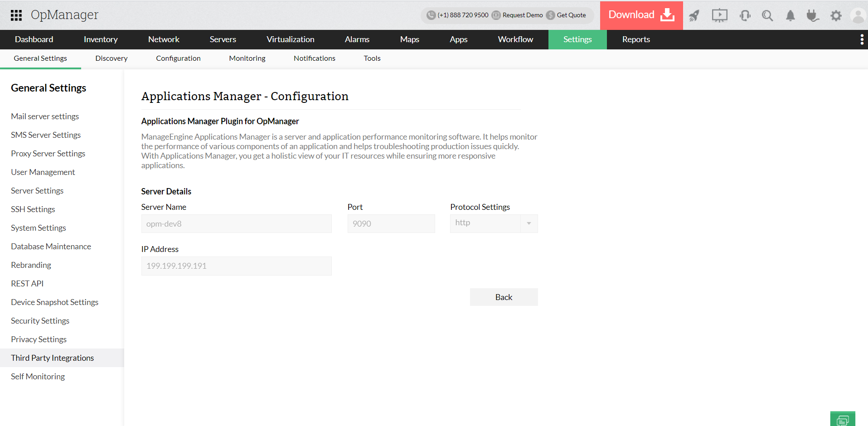Viewport: 868px width, 426px height.
Task: Open the user profile avatar
Action: click(x=858, y=16)
